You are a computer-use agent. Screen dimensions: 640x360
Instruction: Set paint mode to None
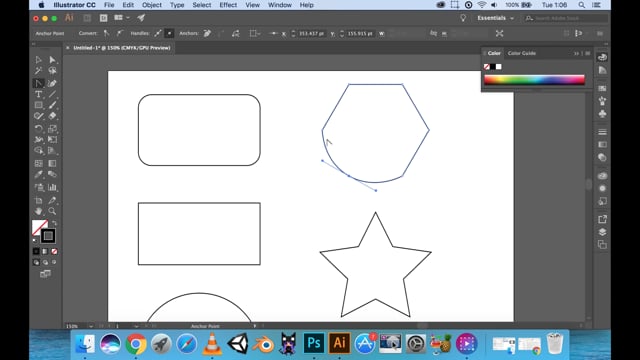pos(54,251)
